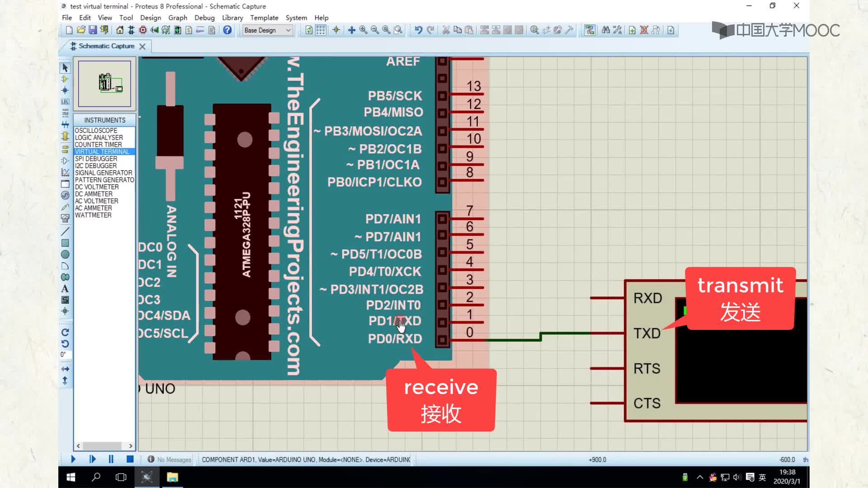
Task: Open the Template menu
Action: point(264,18)
